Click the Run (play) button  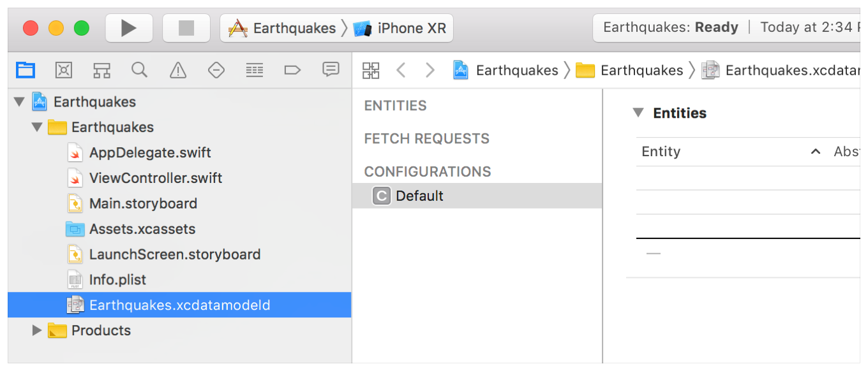[129, 28]
